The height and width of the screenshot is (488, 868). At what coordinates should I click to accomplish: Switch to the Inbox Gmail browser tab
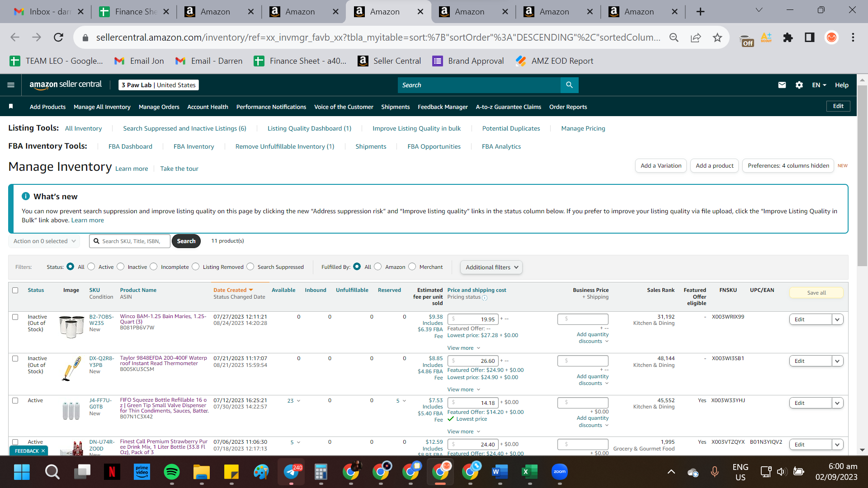point(49,12)
